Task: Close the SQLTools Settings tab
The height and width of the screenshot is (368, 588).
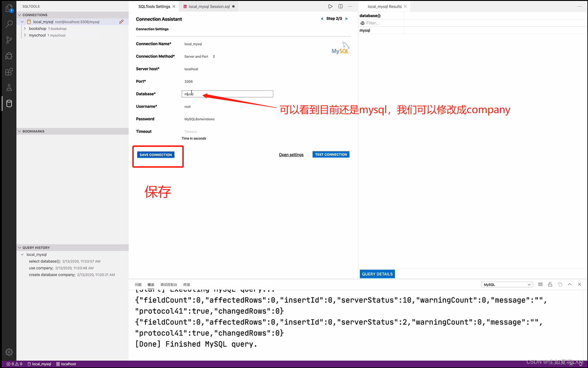Action: click(174, 6)
